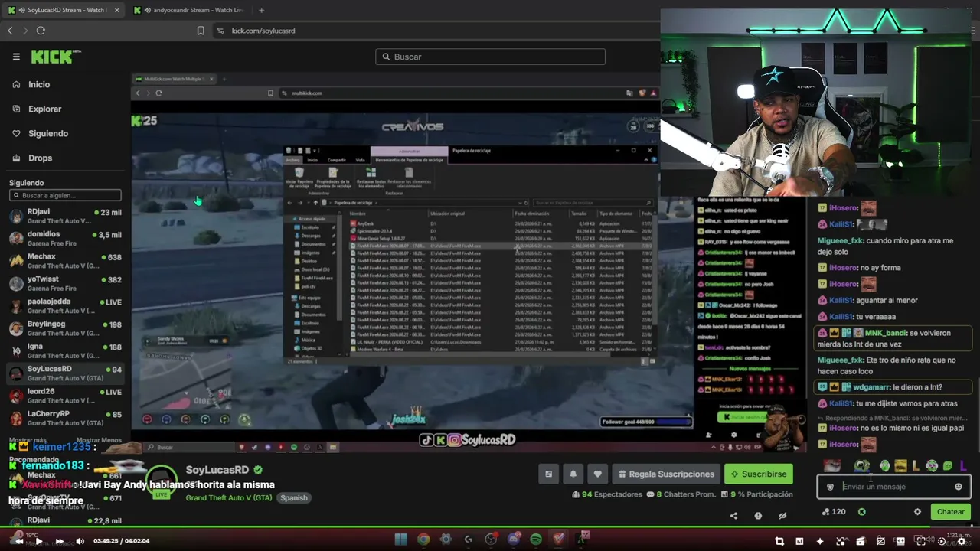Click the green K icon beside points
Viewport: 980px width, 551px height.
point(862,512)
